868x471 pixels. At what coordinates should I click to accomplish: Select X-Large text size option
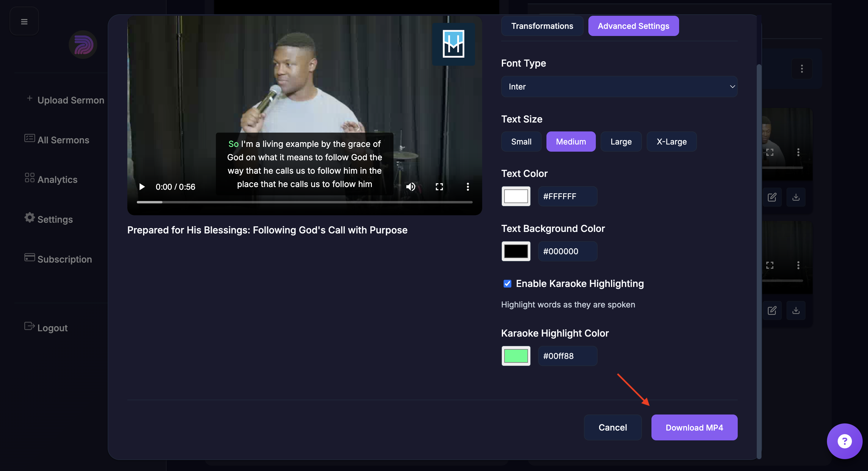tap(671, 142)
